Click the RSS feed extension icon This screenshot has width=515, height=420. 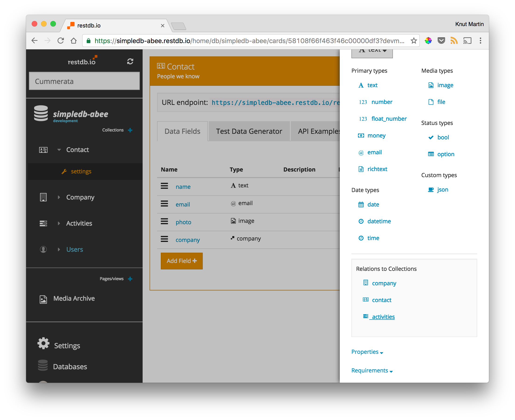click(454, 41)
